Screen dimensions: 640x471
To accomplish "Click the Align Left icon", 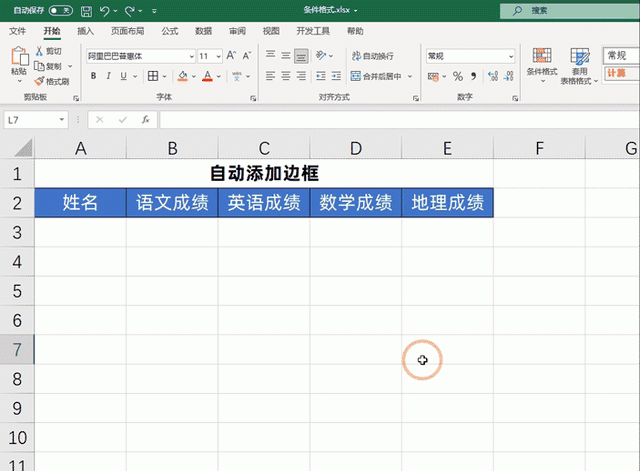I will [270, 76].
